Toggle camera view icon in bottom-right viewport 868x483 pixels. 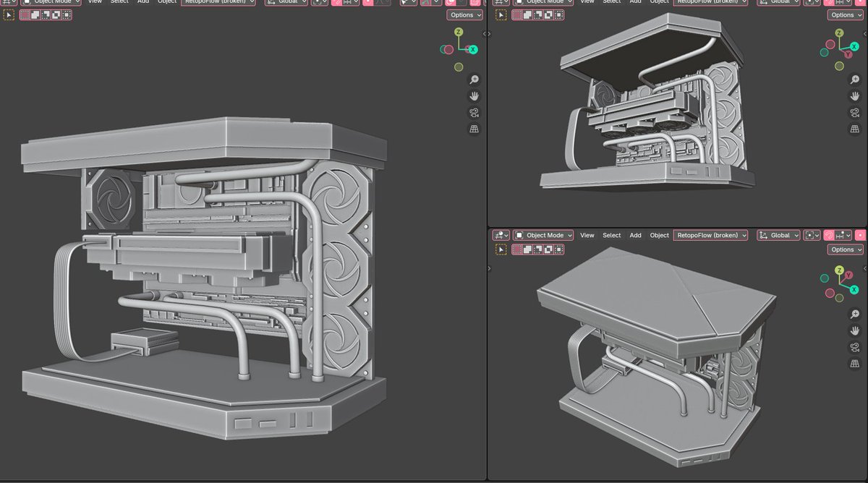point(855,347)
